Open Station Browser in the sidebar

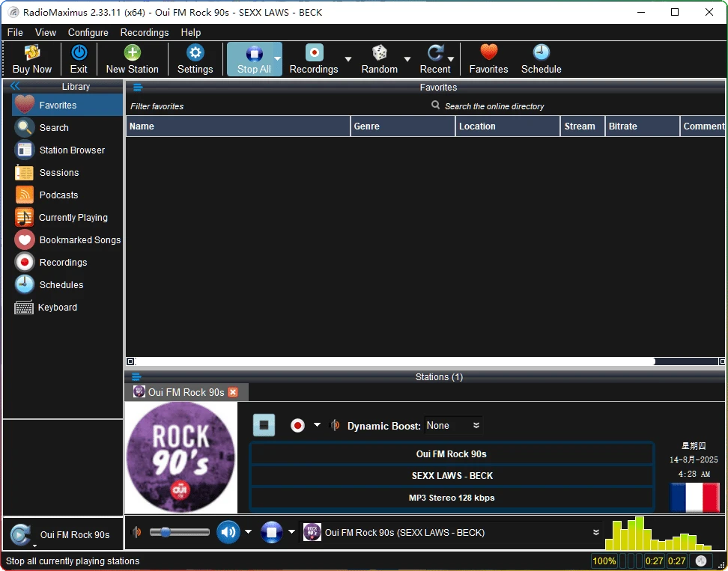coord(67,150)
